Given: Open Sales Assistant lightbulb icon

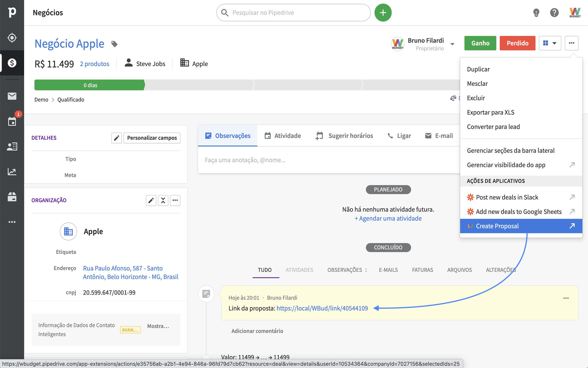Looking at the screenshot, I should [536, 13].
